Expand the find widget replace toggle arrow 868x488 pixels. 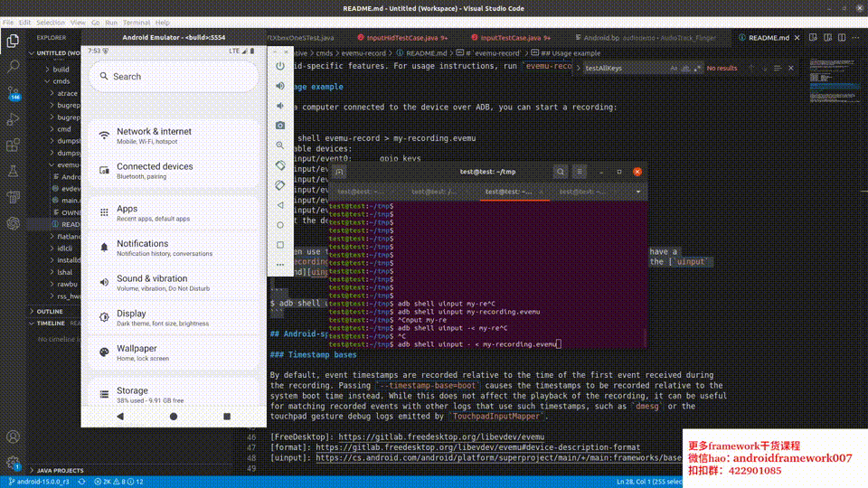pos(578,68)
